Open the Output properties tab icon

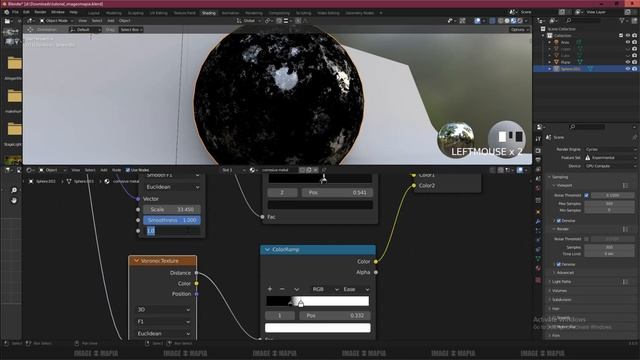pyautogui.click(x=538, y=159)
